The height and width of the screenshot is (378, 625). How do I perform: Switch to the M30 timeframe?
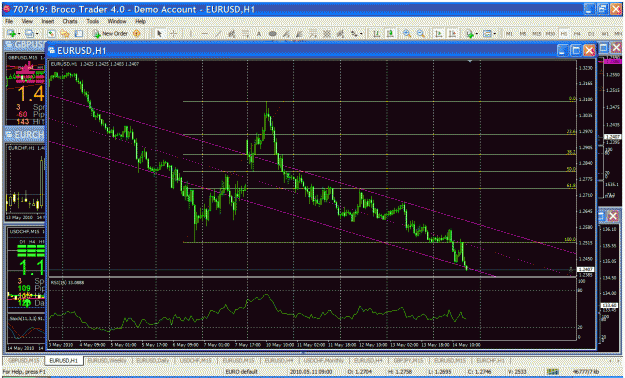click(550, 34)
